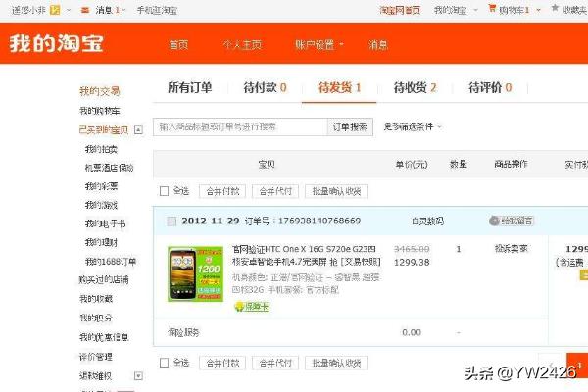Viewport: 588px width, 392px height.
Task: Open 消息 in orange navigation bar
Action: pyautogui.click(x=378, y=45)
